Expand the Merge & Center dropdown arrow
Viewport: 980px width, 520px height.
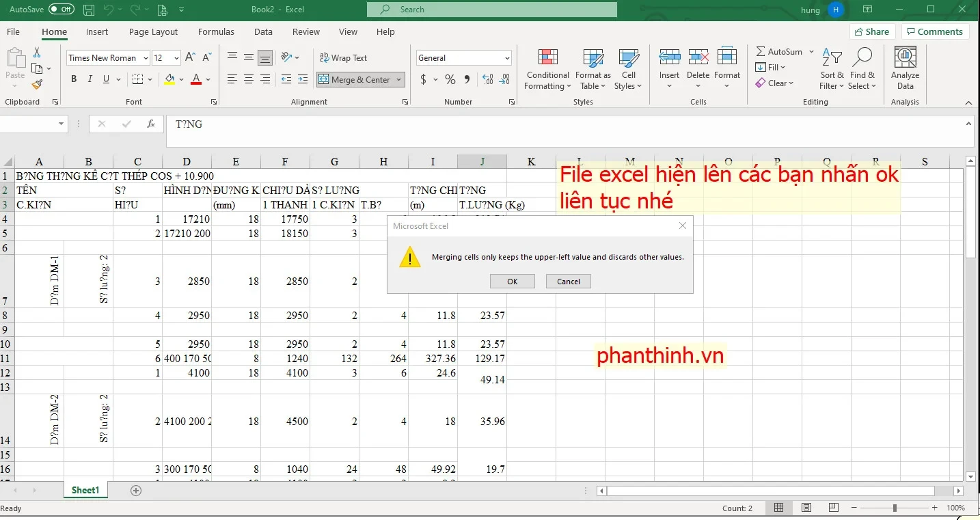(398, 80)
